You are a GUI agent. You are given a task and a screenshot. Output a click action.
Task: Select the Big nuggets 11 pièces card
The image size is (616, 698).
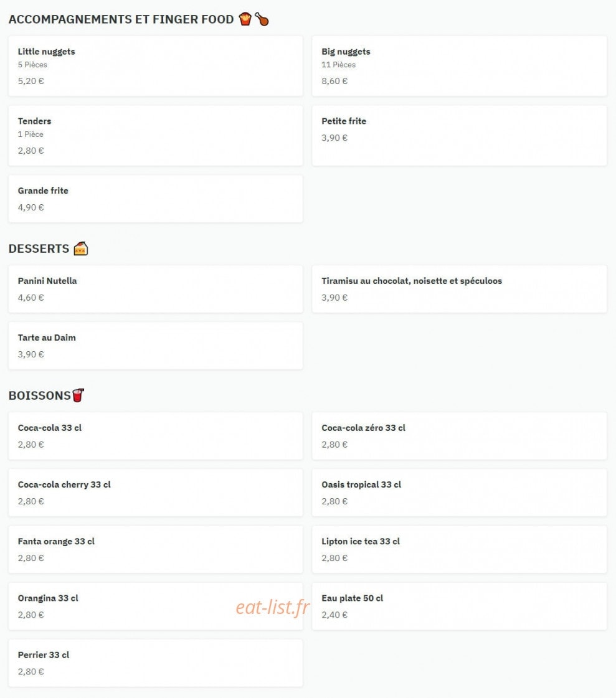click(459, 66)
